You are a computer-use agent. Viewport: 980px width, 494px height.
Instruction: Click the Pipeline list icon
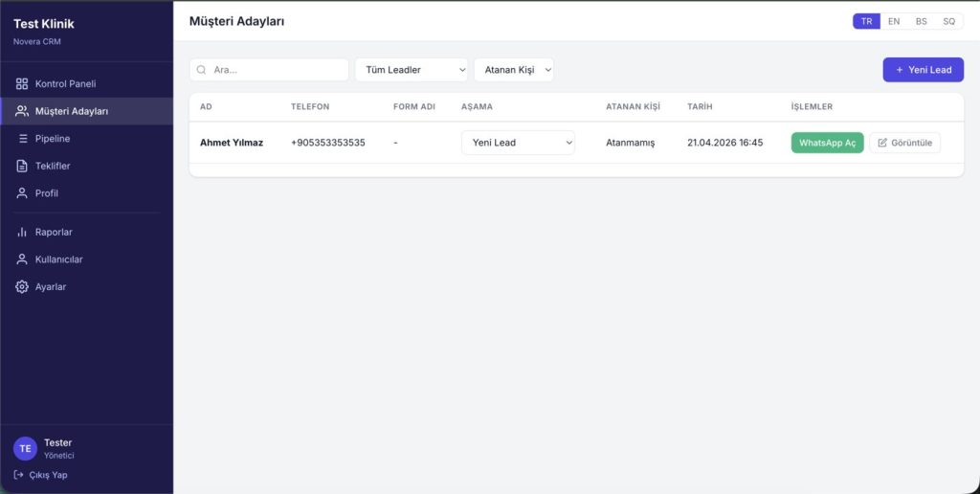click(x=23, y=139)
